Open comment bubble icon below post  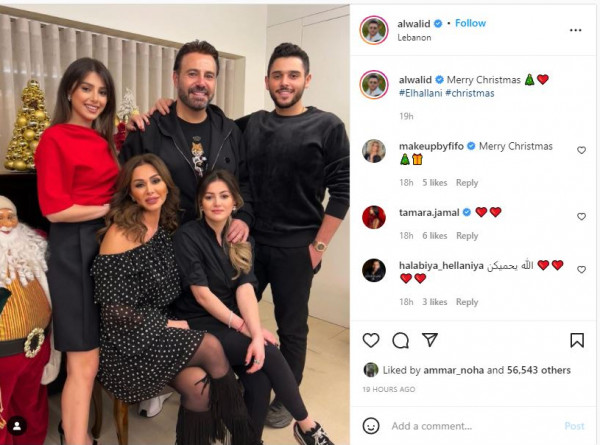pos(401,340)
